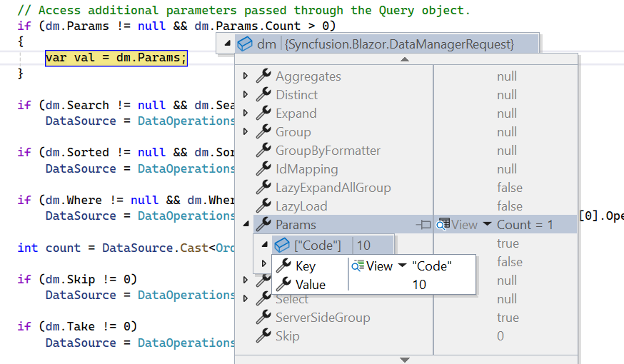Click the Expand property wrench icon
Screen dimensions: 624x364
pos(263,113)
